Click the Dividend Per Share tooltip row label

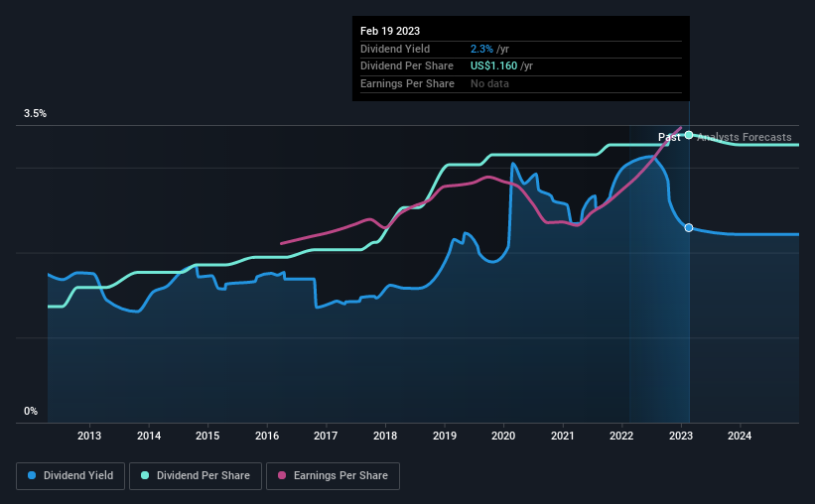pos(407,66)
